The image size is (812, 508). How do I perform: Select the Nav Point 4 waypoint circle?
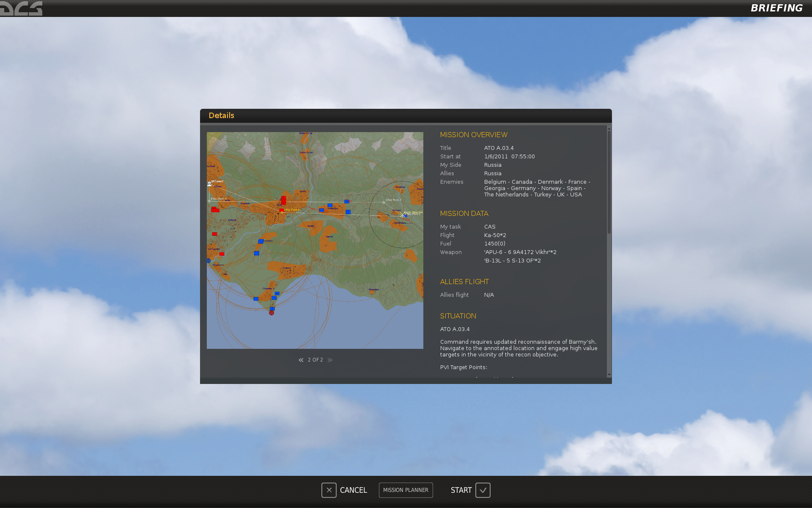click(209, 201)
